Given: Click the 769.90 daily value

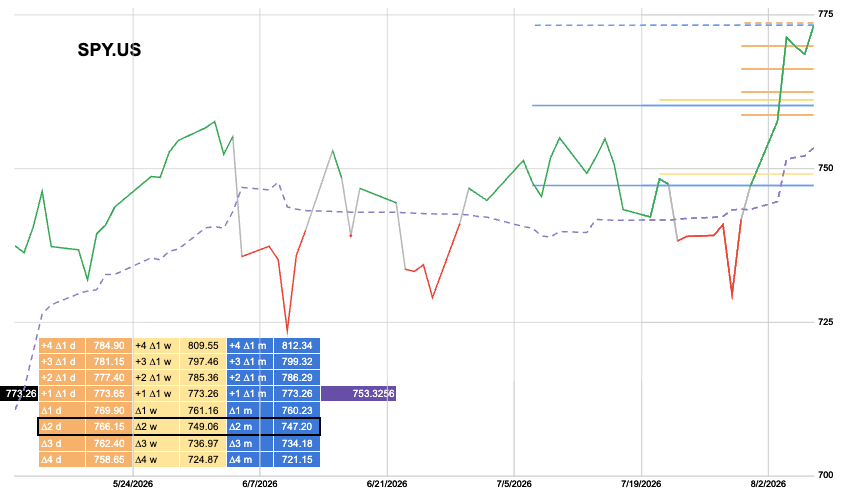Looking at the screenshot, I should [x=109, y=411].
